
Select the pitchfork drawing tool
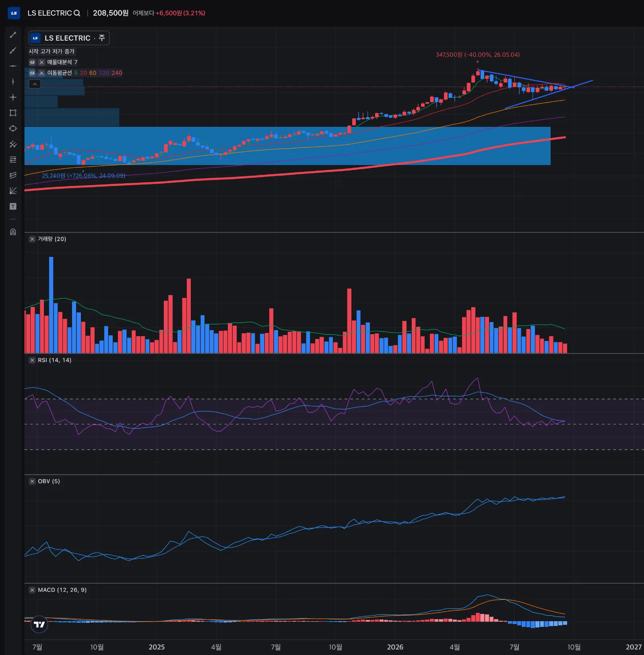[x=13, y=144]
